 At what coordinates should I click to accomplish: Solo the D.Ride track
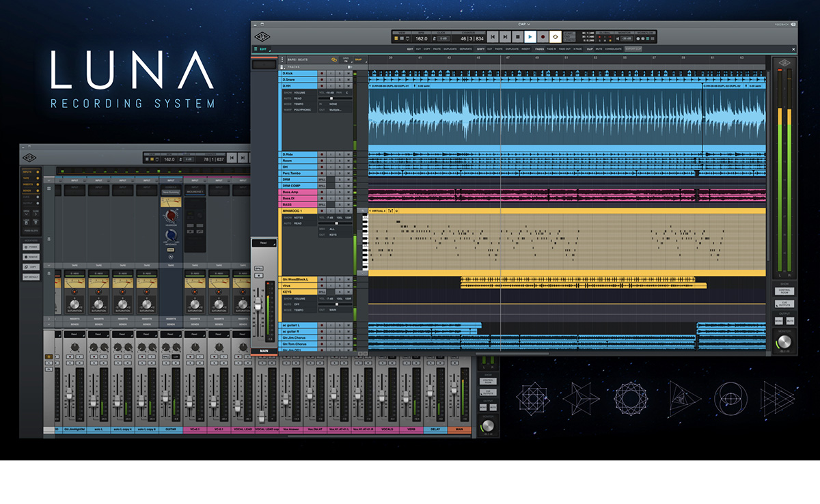point(340,154)
